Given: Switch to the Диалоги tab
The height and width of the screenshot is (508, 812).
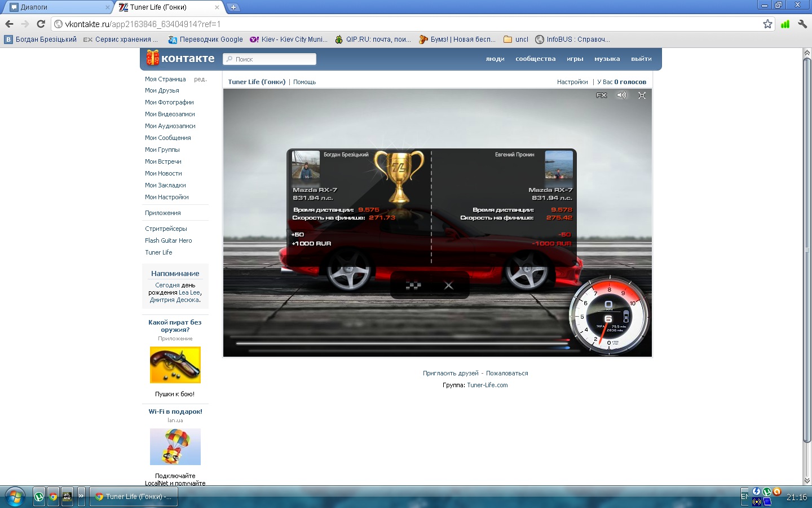Looking at the screenshot, I should coord(56,7).
